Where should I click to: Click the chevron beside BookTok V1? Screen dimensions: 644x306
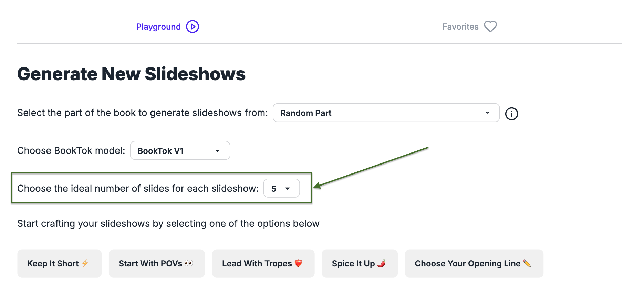pos(218,150)
